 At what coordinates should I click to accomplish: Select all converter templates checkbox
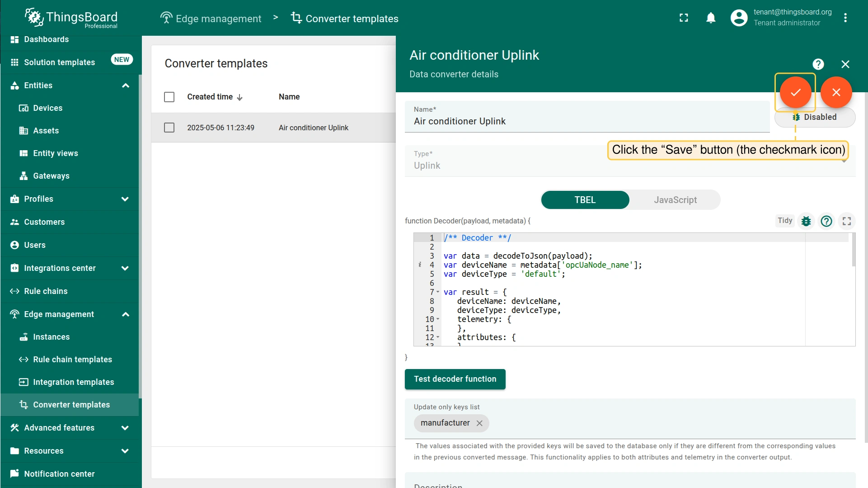pyautogui.click(x=169, y=97)
